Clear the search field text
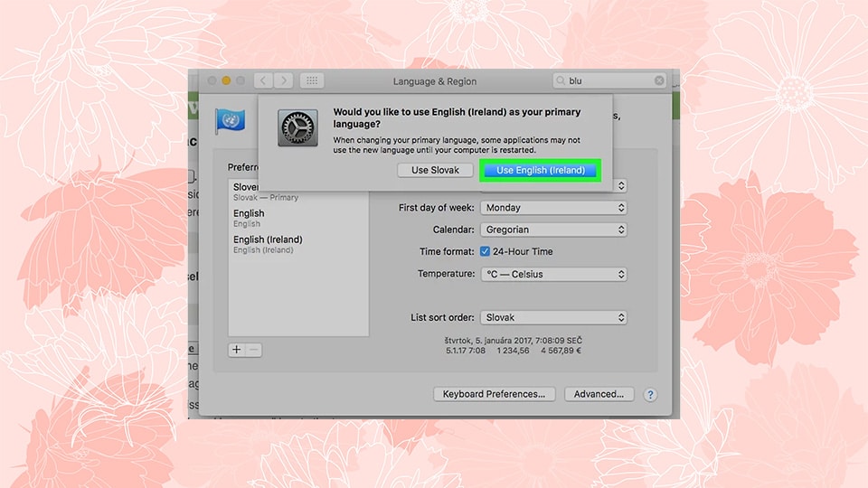Viewport: 868px width, 488px height. click(x=659, y=80)
